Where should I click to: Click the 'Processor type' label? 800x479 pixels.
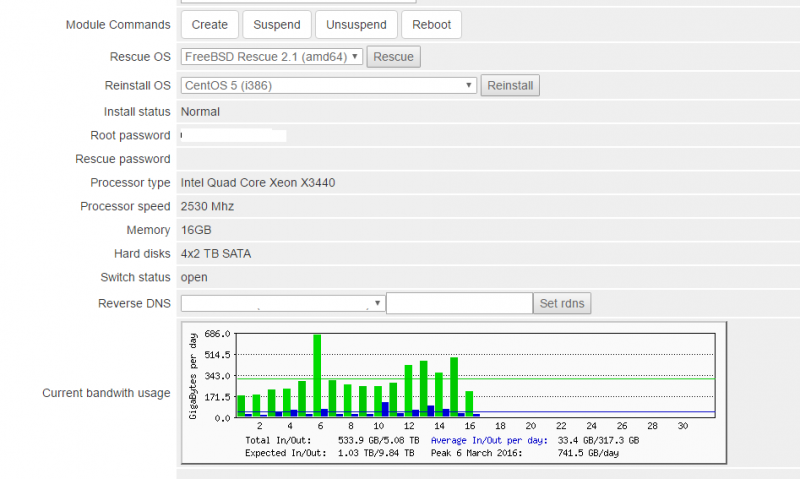tap(130, 183)
